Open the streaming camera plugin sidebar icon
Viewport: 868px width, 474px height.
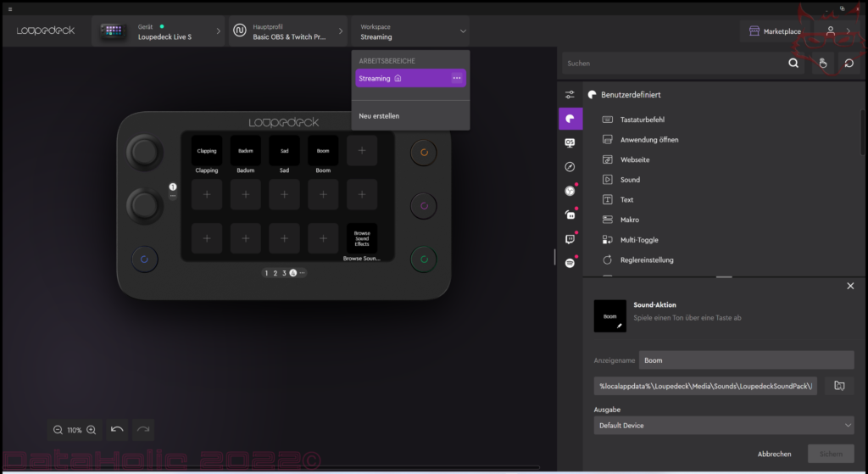pyautogui.click(x=570, y=215)
